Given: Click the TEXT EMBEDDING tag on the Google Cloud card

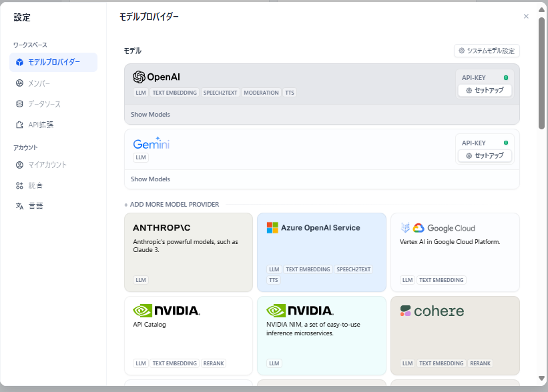Looking at the screenshot, I should point(441,280).
